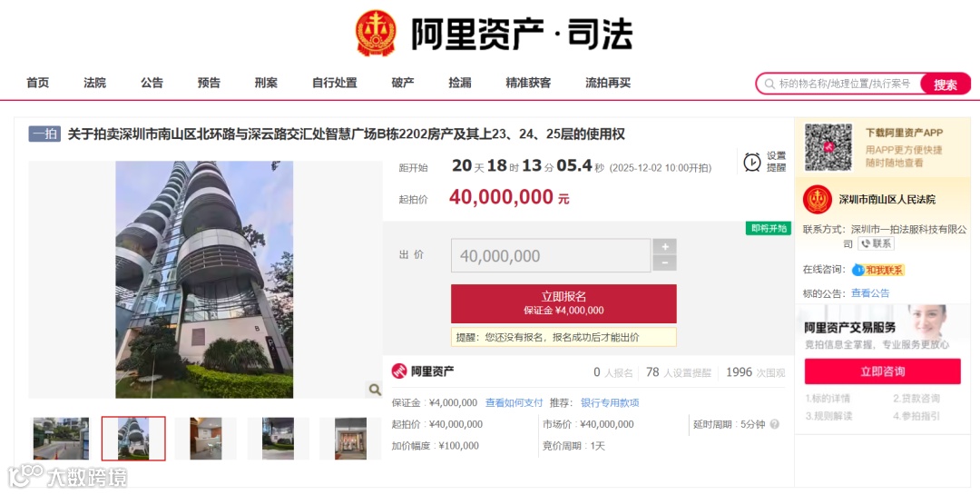Click the Nanshan court emblem icon
This screenshot has height=495, width=980.
click(x=817, y=200)
